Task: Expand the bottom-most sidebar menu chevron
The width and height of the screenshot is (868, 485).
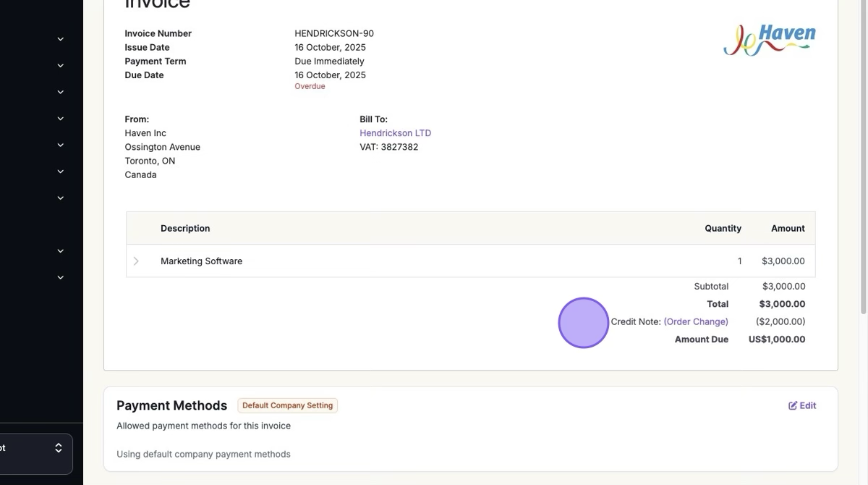Action: pos(61,278)
